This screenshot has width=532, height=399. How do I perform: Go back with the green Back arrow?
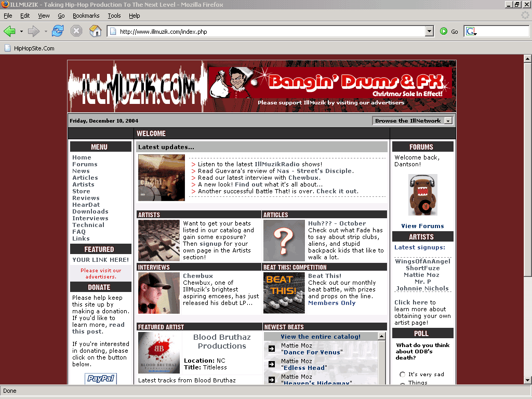point(9,32)
